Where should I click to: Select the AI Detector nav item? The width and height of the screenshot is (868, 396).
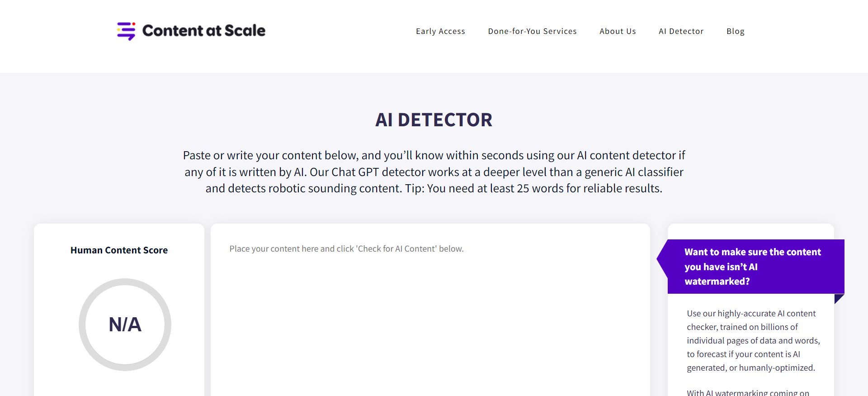(x=681, y=31)
